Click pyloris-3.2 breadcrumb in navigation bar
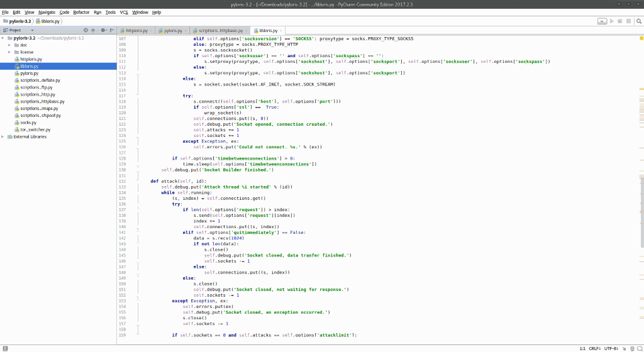644x352 pixels. tap(17, 21)
